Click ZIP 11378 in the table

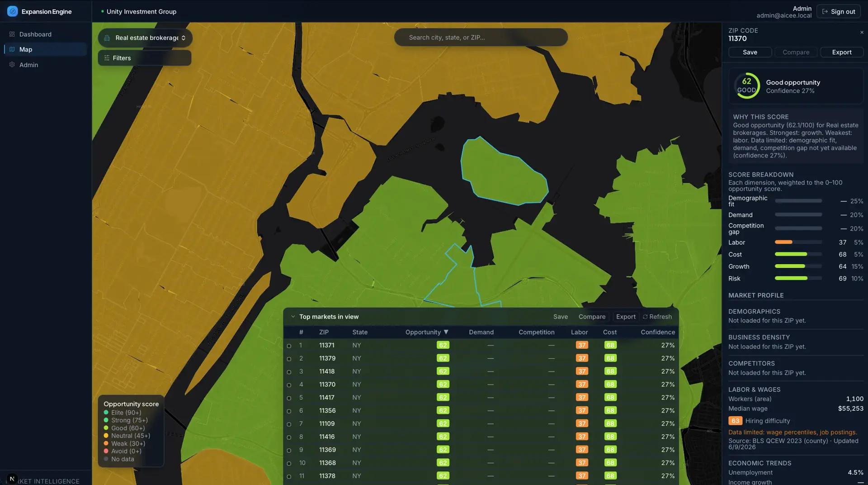327,476
